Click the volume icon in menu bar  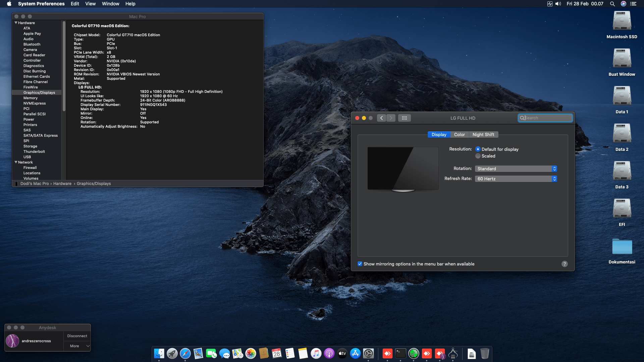[x=558, y=4]
